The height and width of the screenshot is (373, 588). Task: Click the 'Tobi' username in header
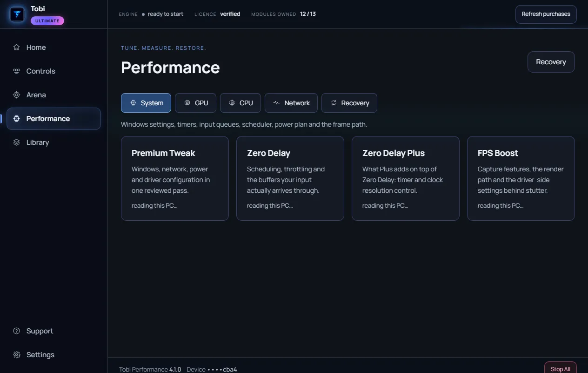[38, 9]
